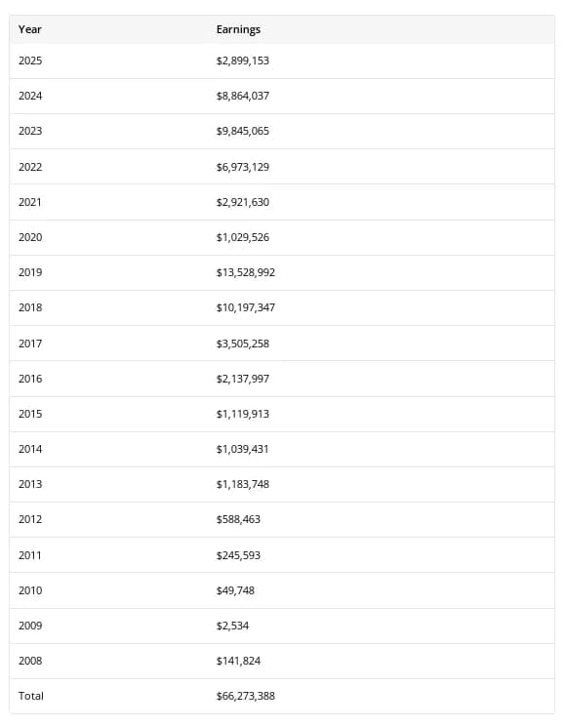Select the $2,899,153 earnings value

tap(242, 61)
